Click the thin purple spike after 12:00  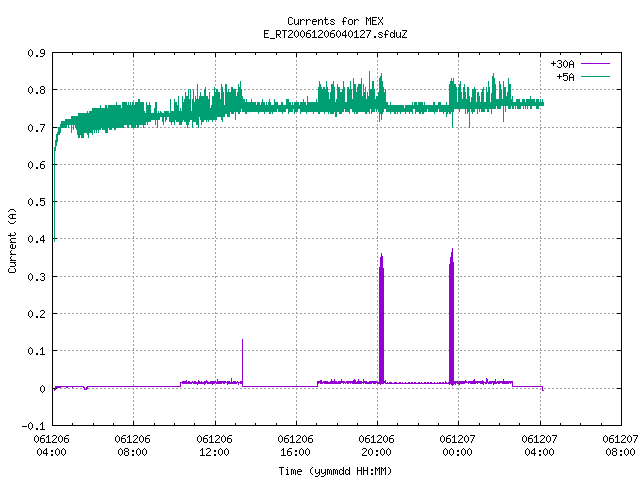[242, 361]
